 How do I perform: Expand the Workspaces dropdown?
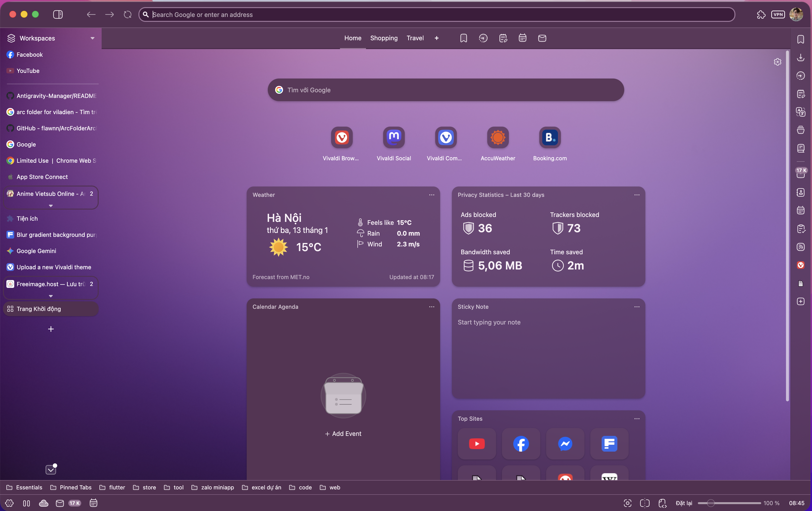pyautogui.click(x=92, y=38)
